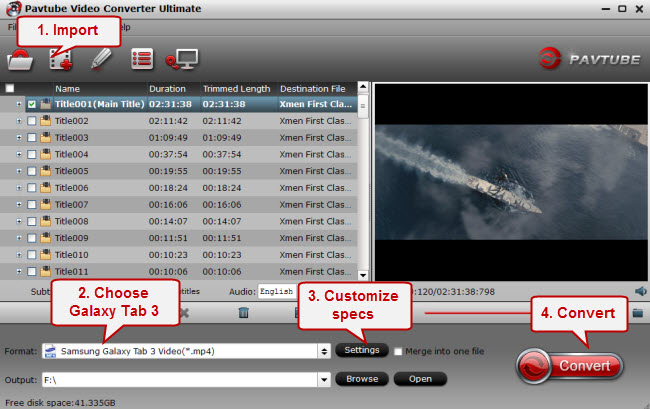Open the load disc folder icon

pos(20,60)
